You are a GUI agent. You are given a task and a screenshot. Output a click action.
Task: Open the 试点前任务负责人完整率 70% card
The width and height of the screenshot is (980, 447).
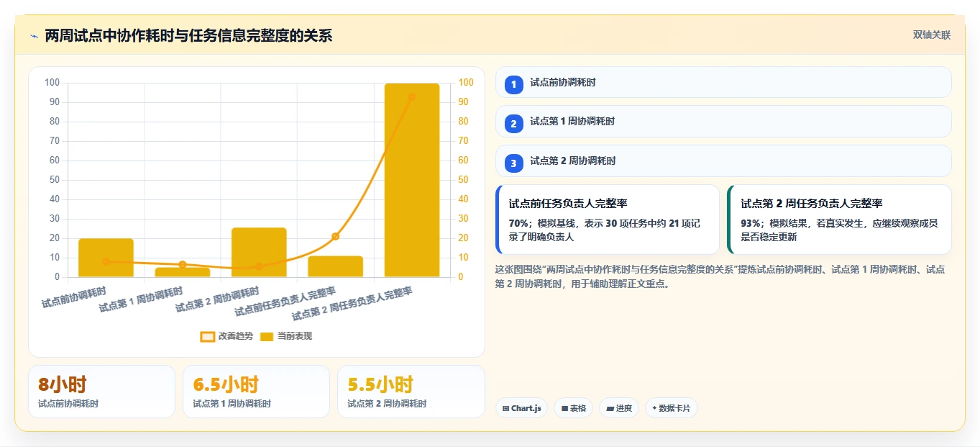(x=608, y=220)
